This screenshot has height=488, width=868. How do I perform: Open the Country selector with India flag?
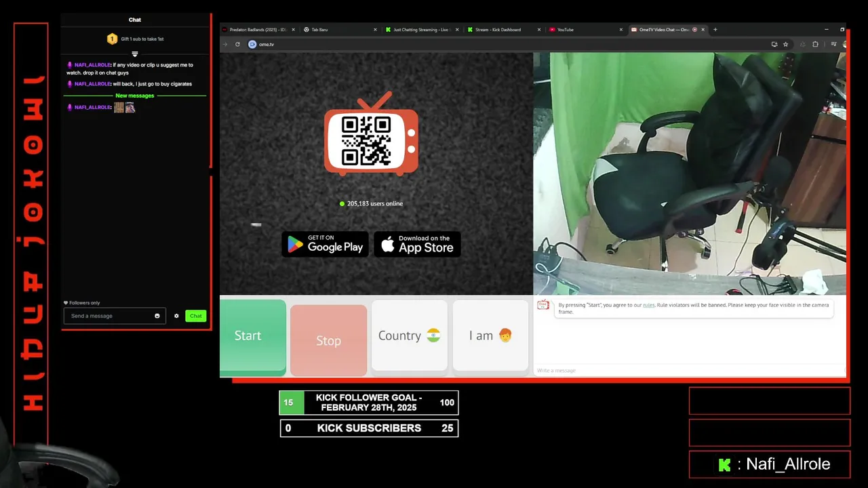(x=409, y=335)
